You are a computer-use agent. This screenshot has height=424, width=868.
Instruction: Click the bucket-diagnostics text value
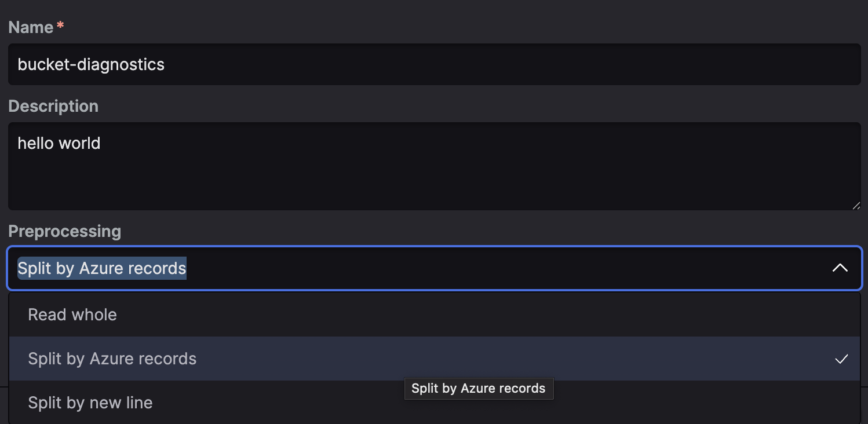click(90, 64)
